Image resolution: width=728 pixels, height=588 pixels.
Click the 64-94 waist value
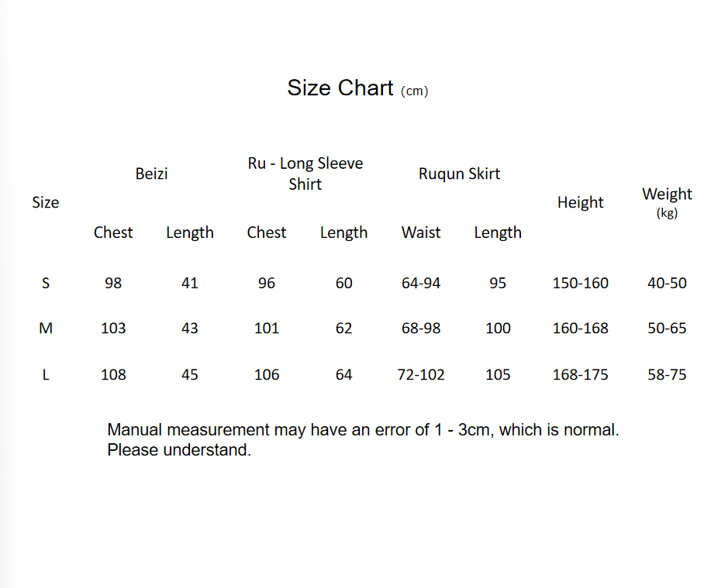(421, 283)
